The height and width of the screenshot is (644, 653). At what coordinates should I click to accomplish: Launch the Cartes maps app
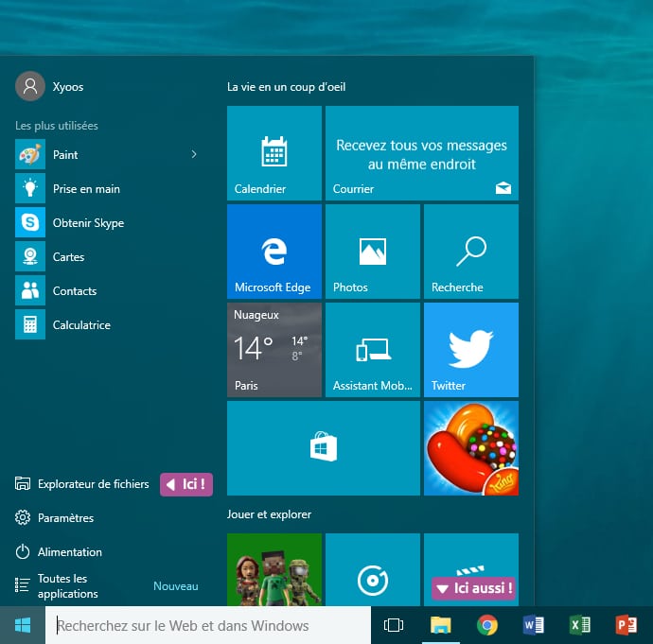click(x=108, y=256)
